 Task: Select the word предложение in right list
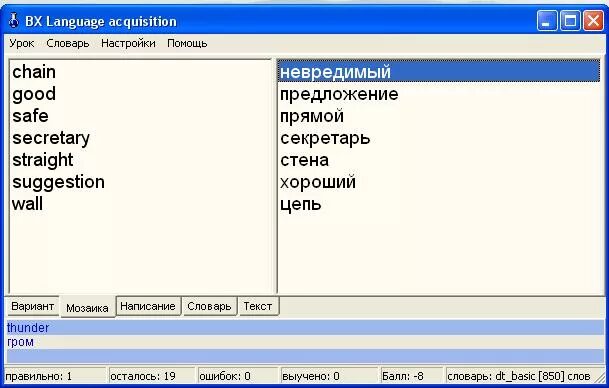339,94
